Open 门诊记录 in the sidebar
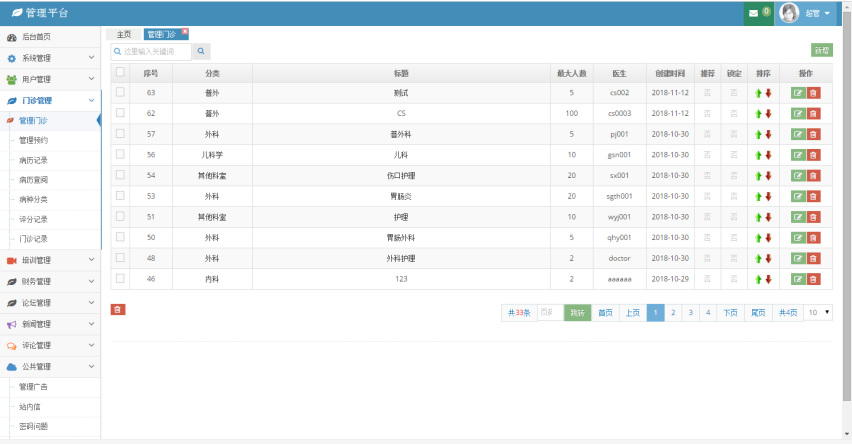The width and height of the screenshot is (852, 445). tap(34, 239)
